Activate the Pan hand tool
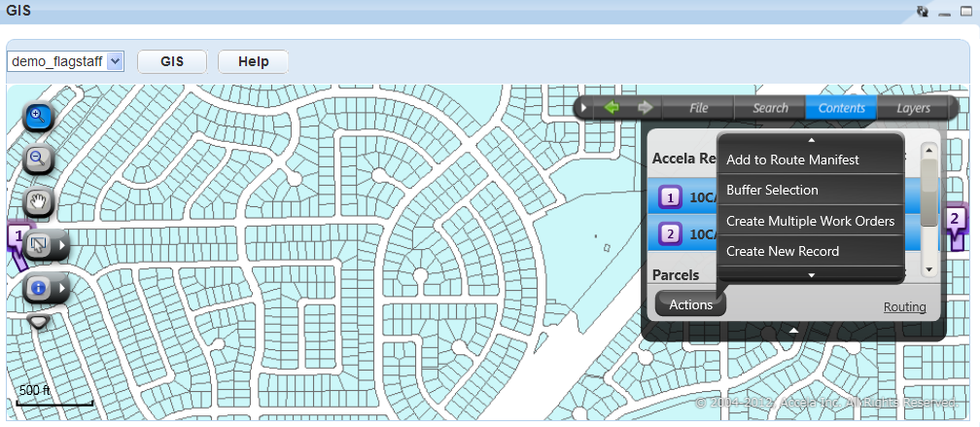The image size is (980, 427). click(38, 203)
